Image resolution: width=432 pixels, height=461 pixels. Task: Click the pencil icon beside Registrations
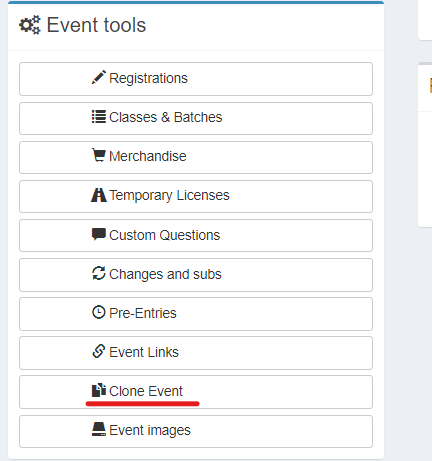point(99,77)
